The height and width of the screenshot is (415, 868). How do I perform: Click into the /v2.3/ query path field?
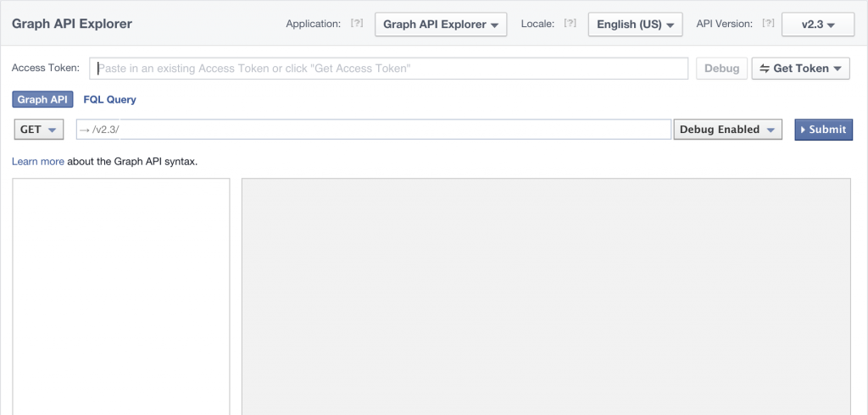[x=374, y=130]
